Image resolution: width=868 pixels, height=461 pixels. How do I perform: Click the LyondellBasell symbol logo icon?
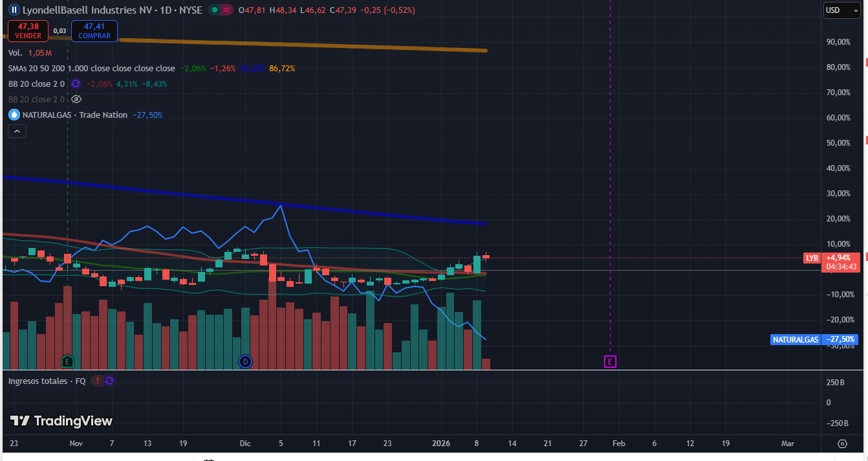[x=14, y=10]
